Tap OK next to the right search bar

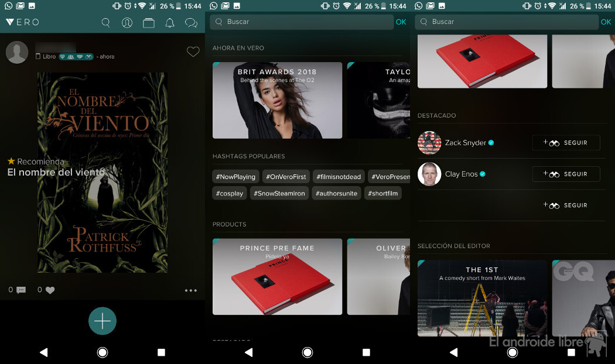click(606, 22)
